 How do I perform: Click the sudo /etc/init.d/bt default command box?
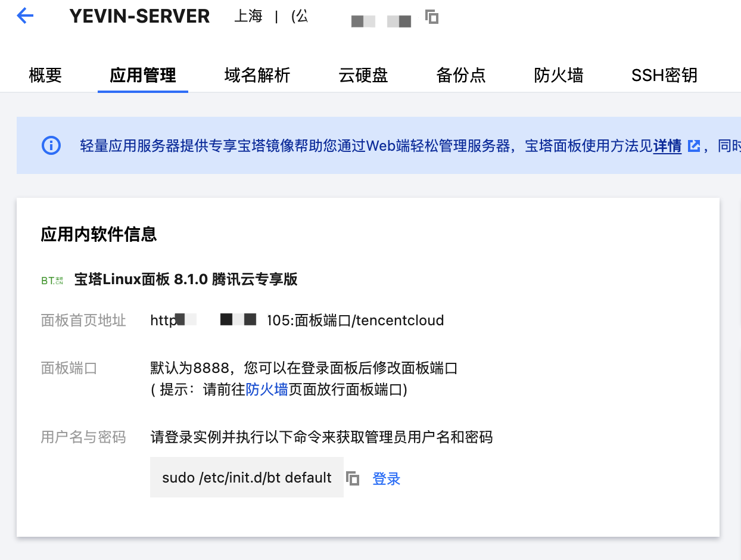(247, 477)
